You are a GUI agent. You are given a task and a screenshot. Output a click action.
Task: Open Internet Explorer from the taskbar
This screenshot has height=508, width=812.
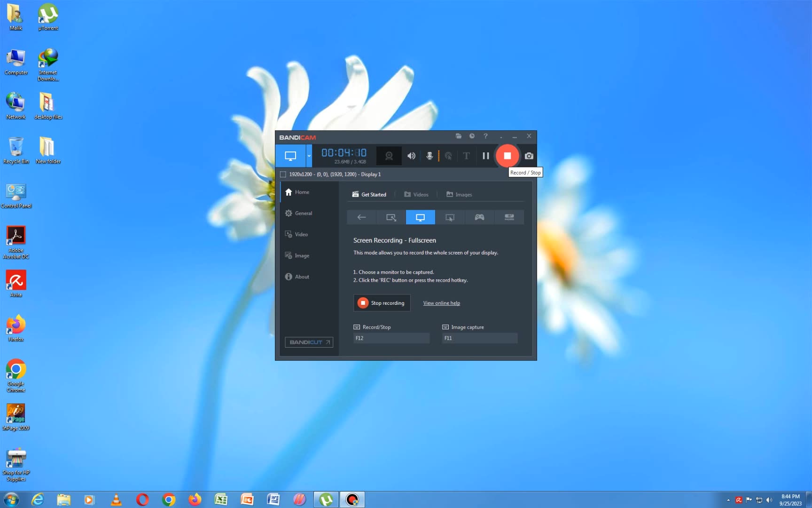(x=38, y=500)
